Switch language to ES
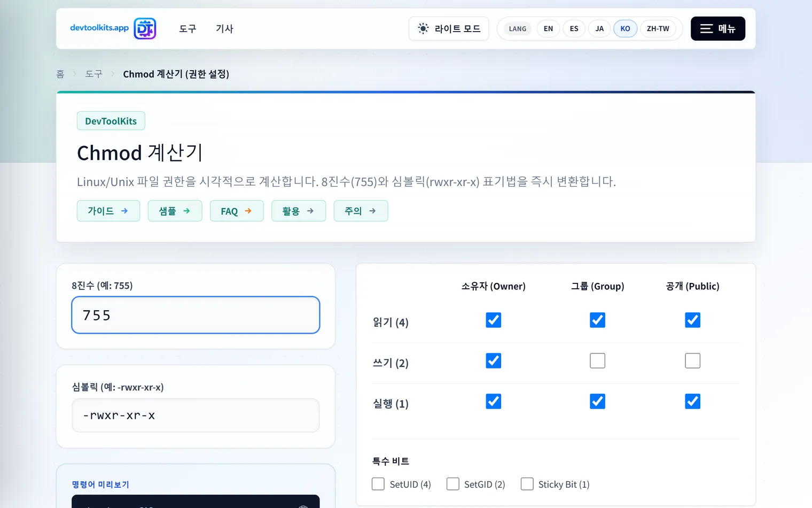Image resolution: width=812 pixels, height=508 pixels. point(574,28)
